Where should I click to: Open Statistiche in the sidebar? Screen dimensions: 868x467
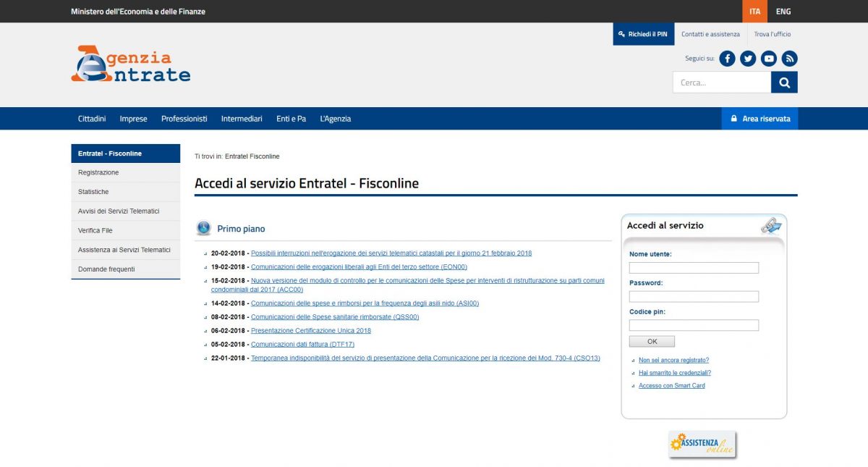coord(126,192)
